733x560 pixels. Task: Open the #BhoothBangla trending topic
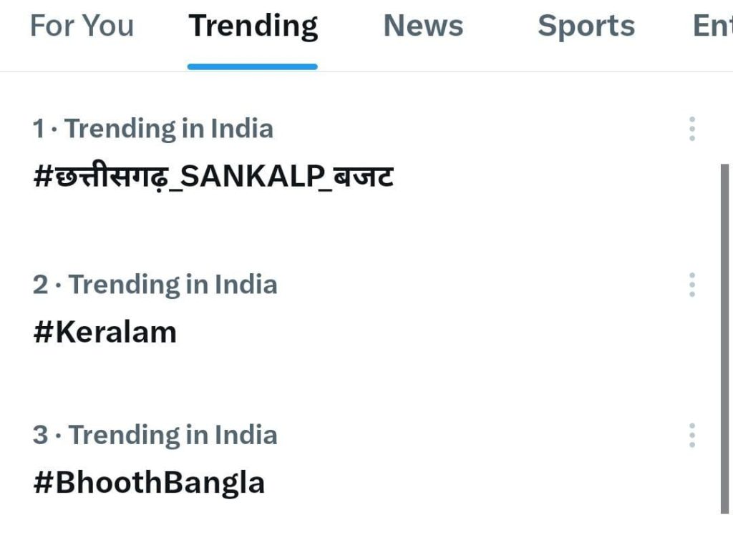click(x=149, y=483)
